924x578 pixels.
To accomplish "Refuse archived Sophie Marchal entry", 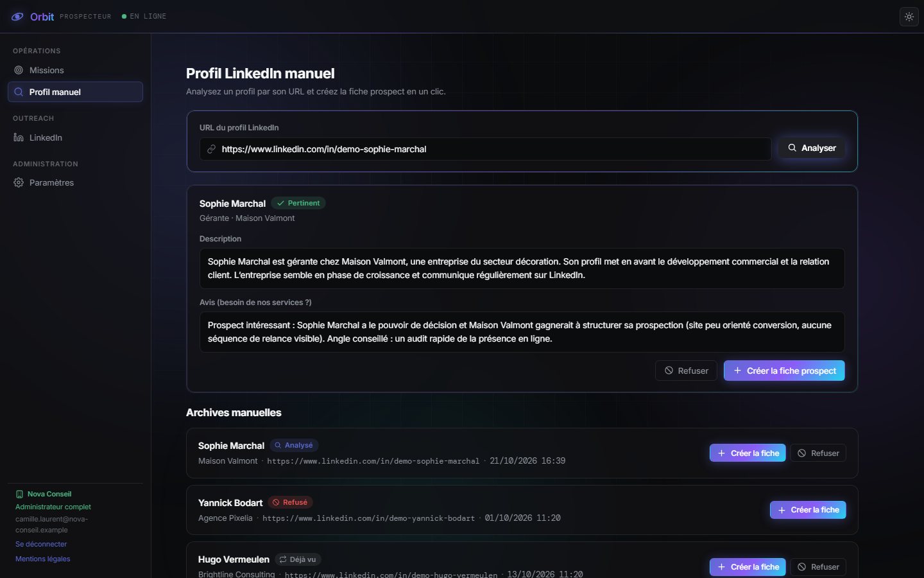I will click(818, 453).
